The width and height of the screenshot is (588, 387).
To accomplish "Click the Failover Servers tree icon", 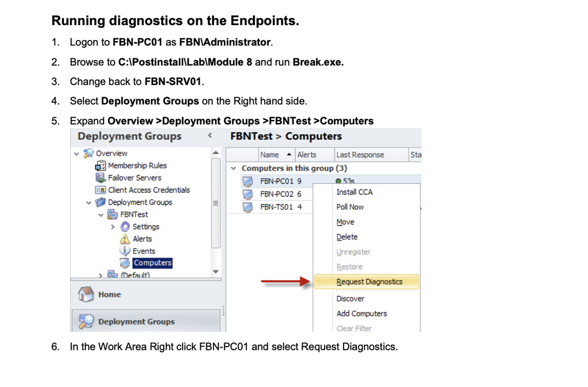I will click(x=101, y=178).
